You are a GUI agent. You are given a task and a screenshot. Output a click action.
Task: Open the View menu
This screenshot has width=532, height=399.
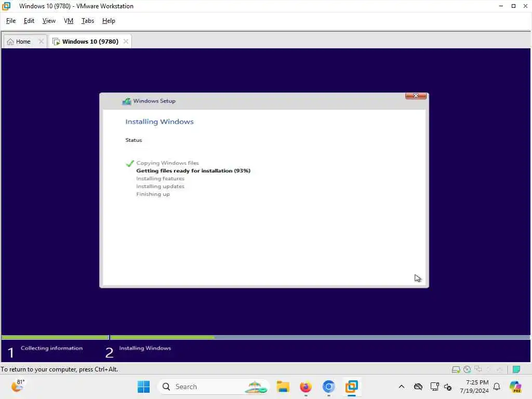[x=49, y=21]
